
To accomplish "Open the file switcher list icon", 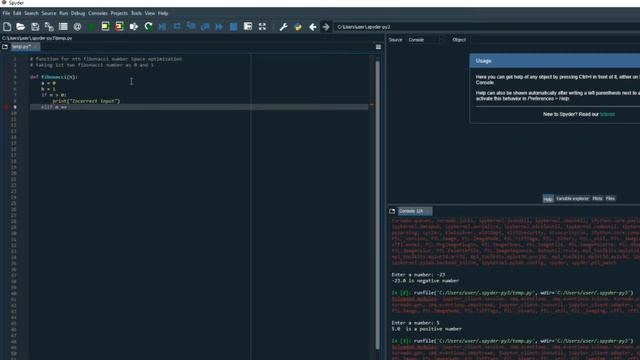I will [63, 27].
